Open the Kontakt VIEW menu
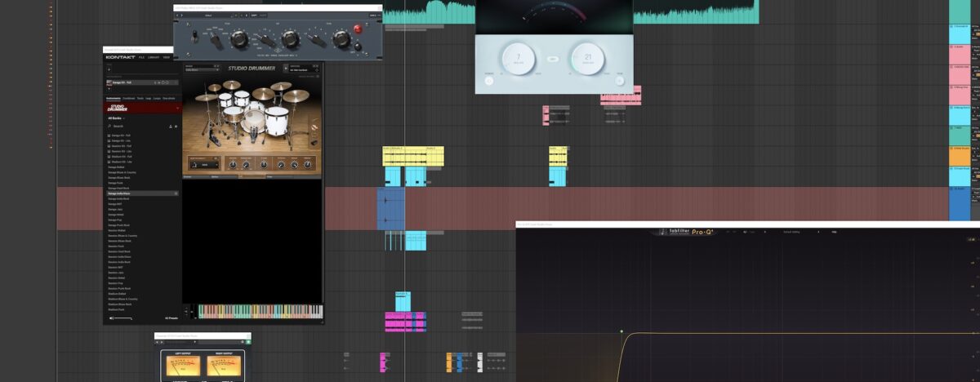Viewport: 980px width, 382px height. (x=167, y=57)
